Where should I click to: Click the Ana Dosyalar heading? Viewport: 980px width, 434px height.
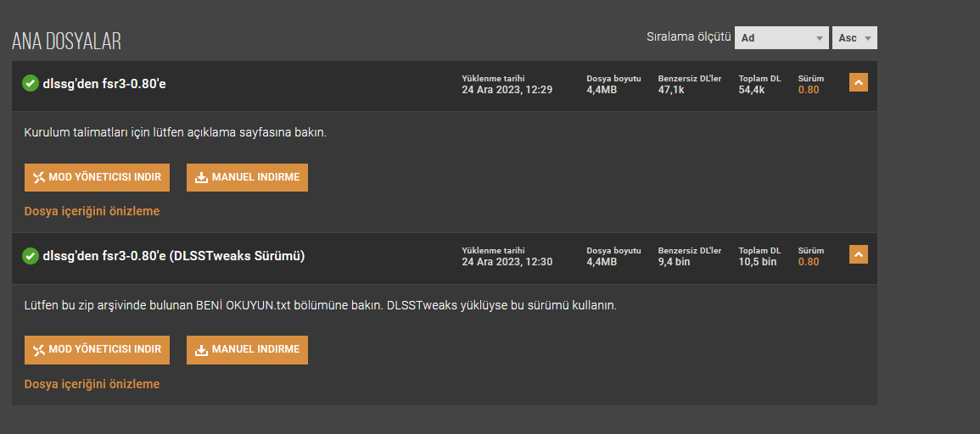pos(66,42)
